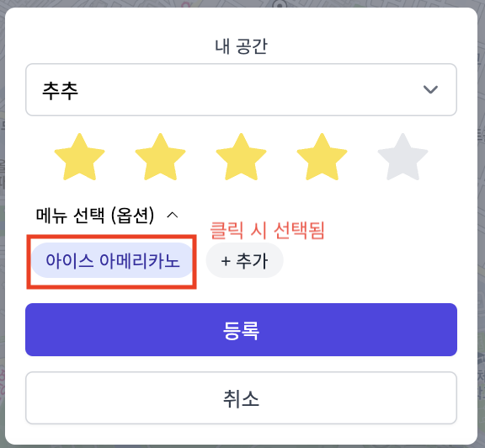
Task: Dismiss the dialog with 취소 button
Action: tap(241, 397)
